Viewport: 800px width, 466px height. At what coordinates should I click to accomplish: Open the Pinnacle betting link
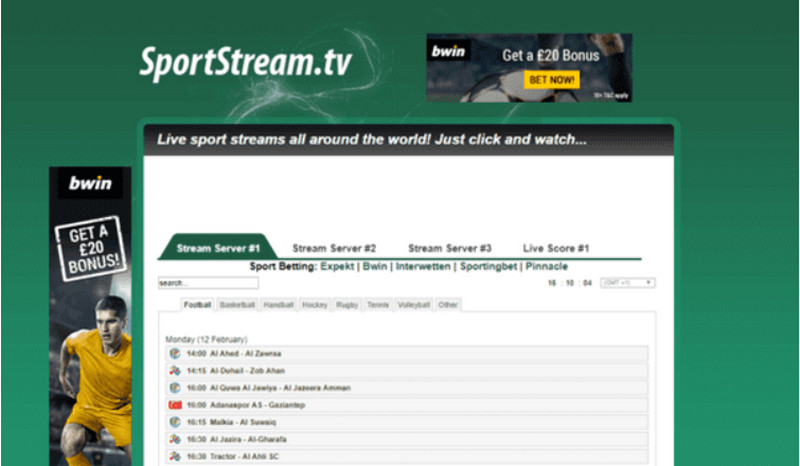click(x=546, y=266)
